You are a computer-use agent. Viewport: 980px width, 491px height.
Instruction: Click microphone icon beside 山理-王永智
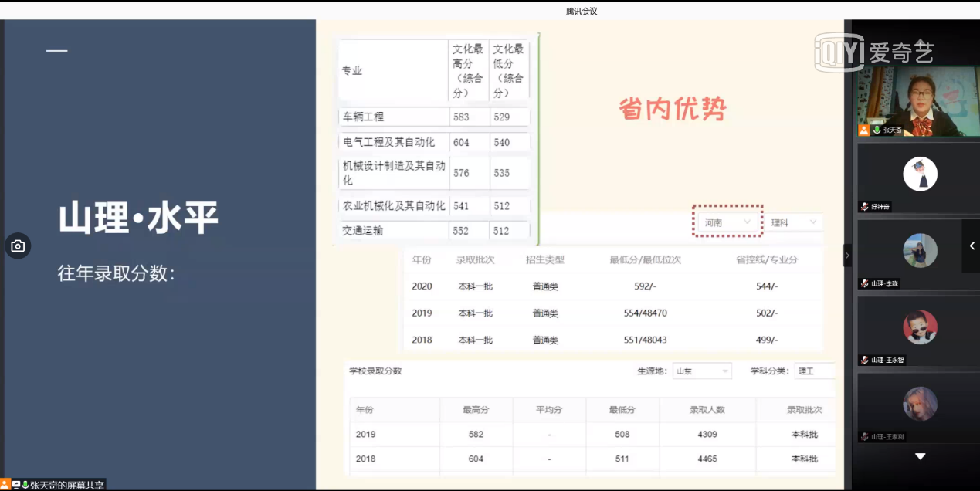[x=865, y=361]
